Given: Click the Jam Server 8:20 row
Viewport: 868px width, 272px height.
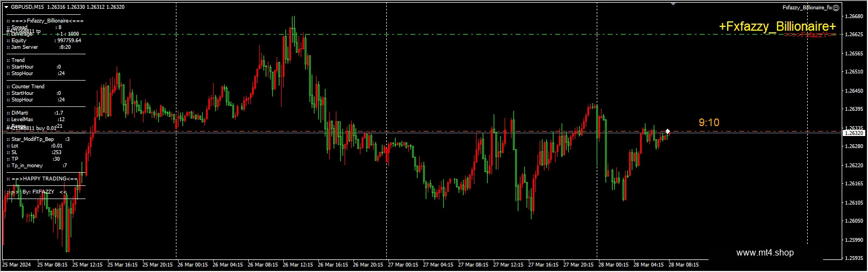Looking at the screenshot, I should point(38,47).
